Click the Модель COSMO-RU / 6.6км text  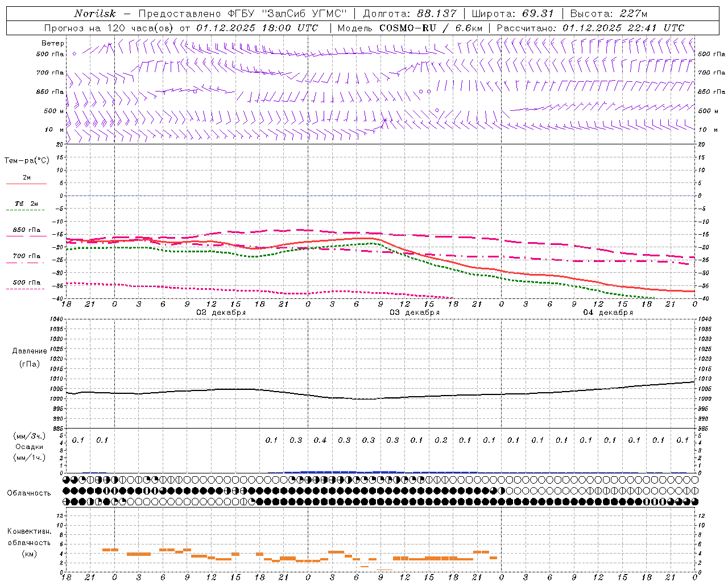409,28
